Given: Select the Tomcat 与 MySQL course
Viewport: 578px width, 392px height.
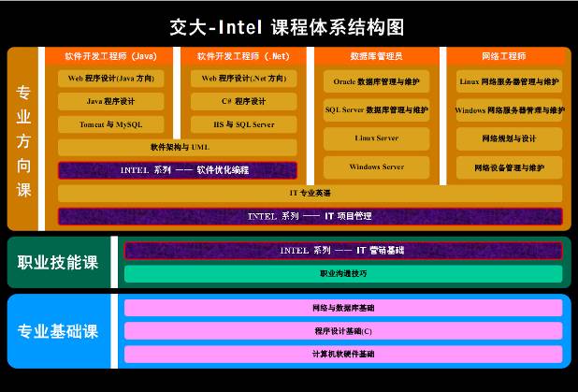Looking at the screenshot, I should click(111, 124).
